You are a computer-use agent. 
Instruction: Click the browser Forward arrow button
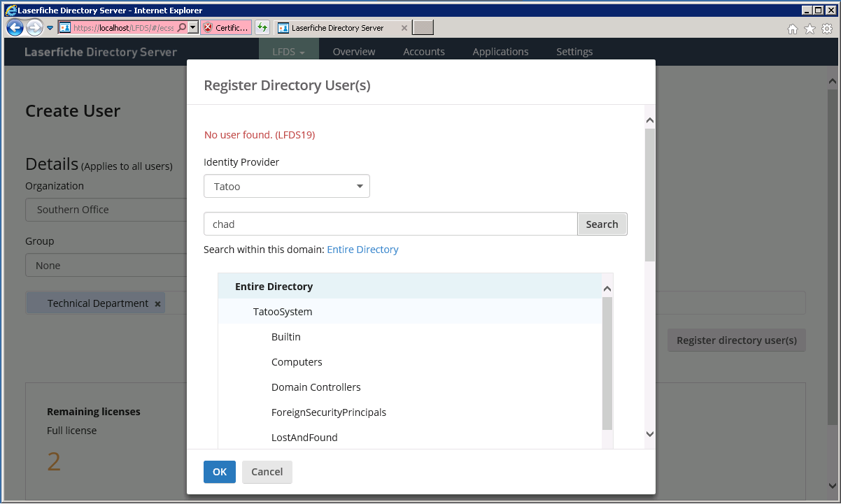click(34, 28)
